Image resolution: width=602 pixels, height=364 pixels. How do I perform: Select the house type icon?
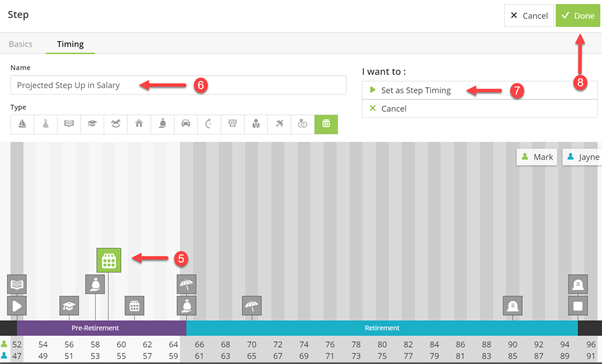coord(139,124)
